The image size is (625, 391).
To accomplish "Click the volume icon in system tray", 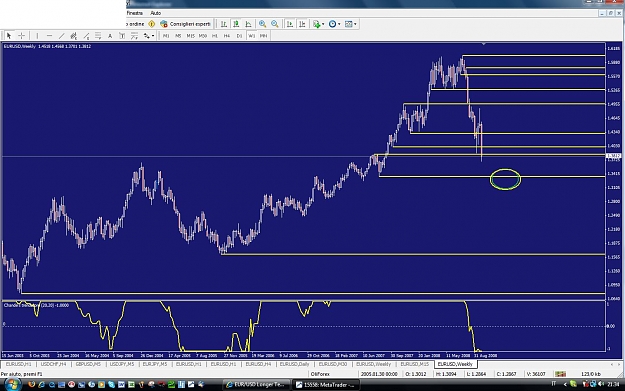I will (x=600, y=384).
